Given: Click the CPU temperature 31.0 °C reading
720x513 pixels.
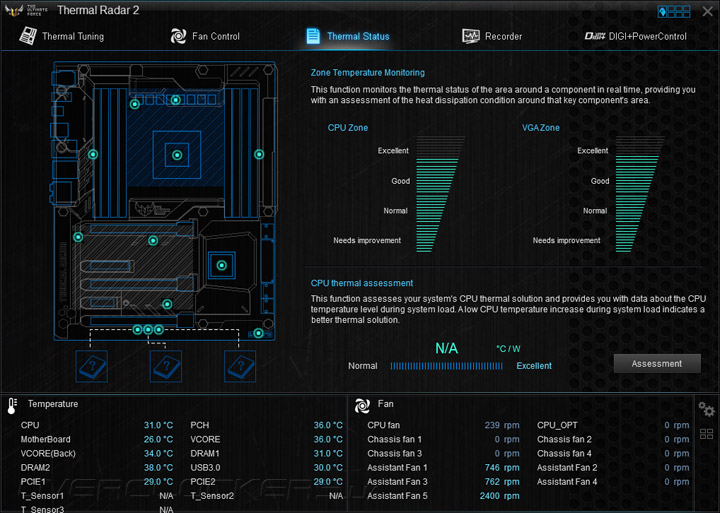Looking at the screenshot, I should click(158, 425).
